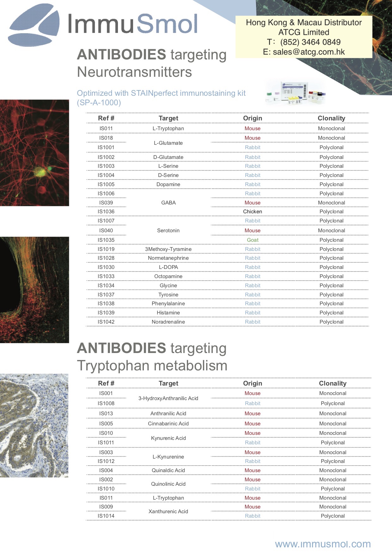Viewport: 392px width, 554px height.
Task: Click the Xanthurenic Acid target cell
Action: pos(168,511)
